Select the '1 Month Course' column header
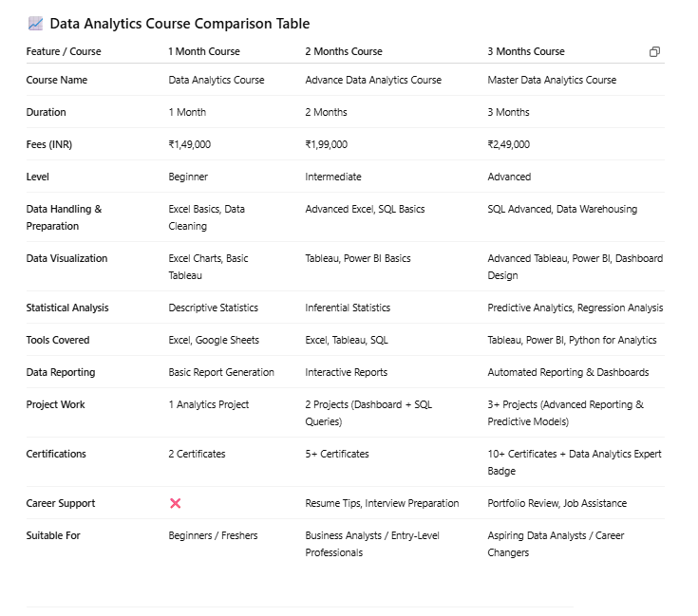This screenshot has width=698, height=616. tap(204, 51)
